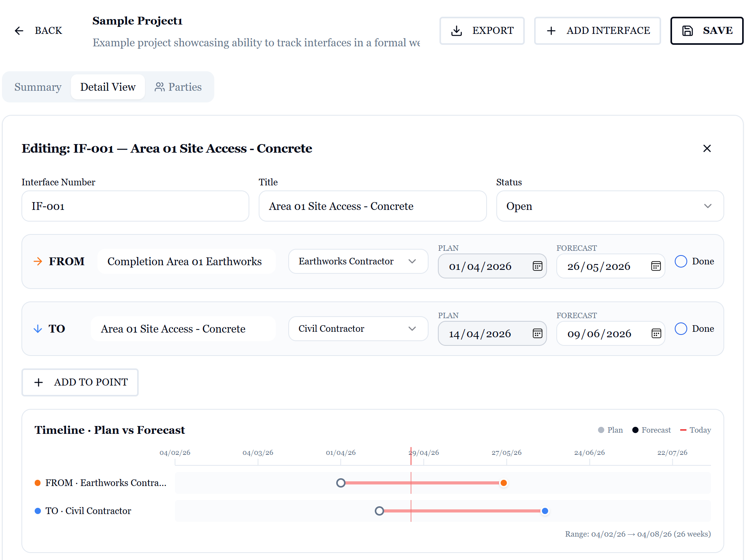Mark the TO point as Done

click(681, 329)
